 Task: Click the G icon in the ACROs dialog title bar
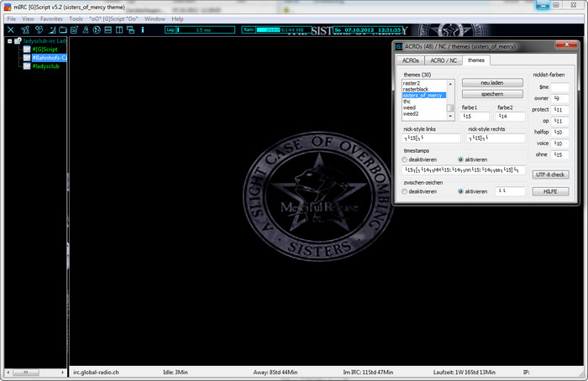[x=399, y=46]
